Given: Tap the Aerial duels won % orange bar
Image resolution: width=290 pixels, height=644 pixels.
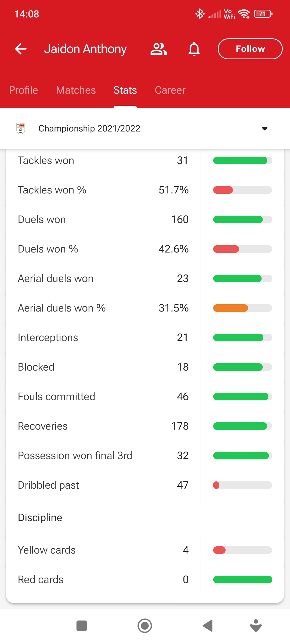Looking at the screenshot, I should click(230, 308).
